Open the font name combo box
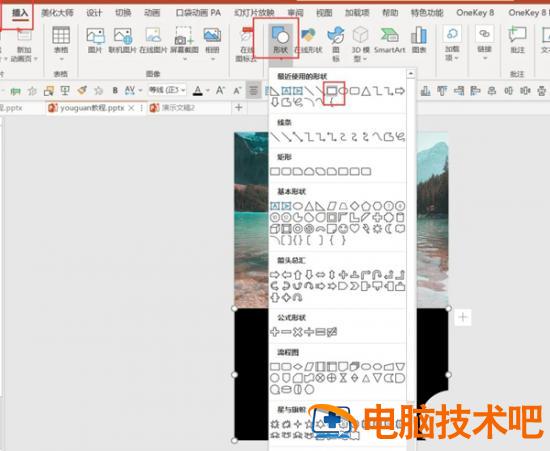 pos(167,90)
